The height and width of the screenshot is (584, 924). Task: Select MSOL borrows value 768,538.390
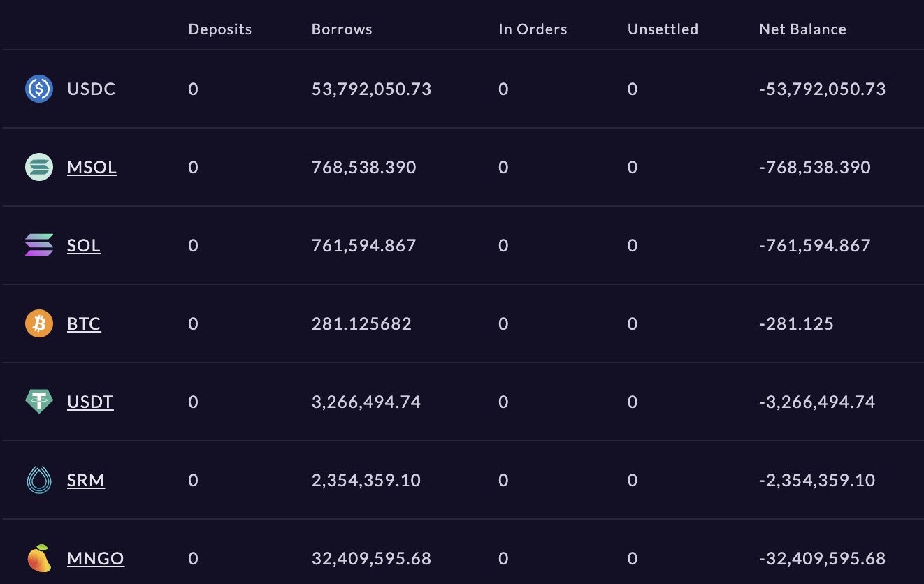point(363,168)
